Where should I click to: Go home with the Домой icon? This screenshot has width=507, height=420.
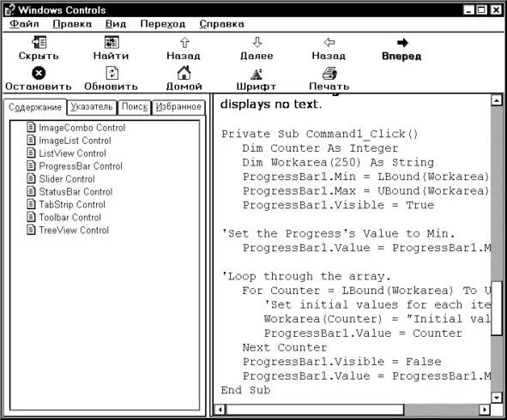point(184,73)
